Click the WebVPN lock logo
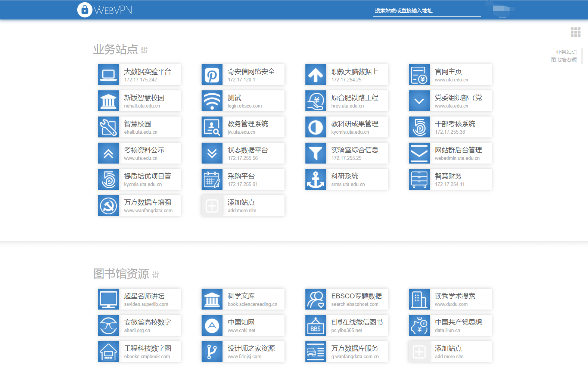 coord(85,10)
